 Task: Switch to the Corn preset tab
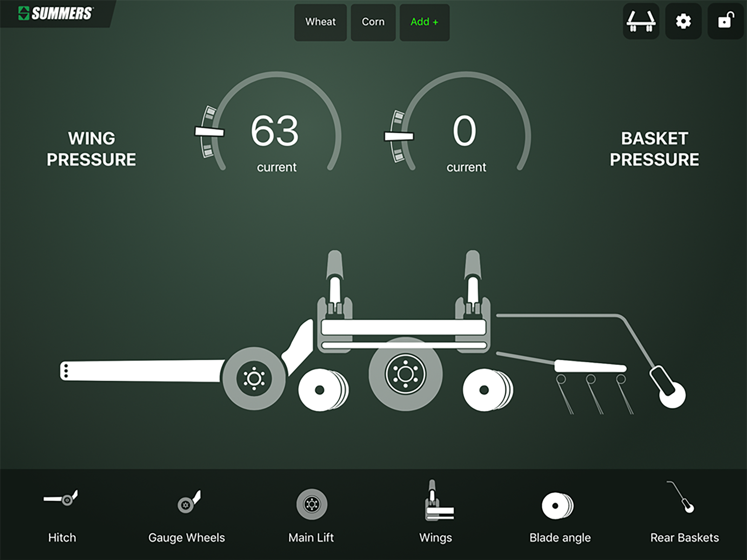pos(373,22)
